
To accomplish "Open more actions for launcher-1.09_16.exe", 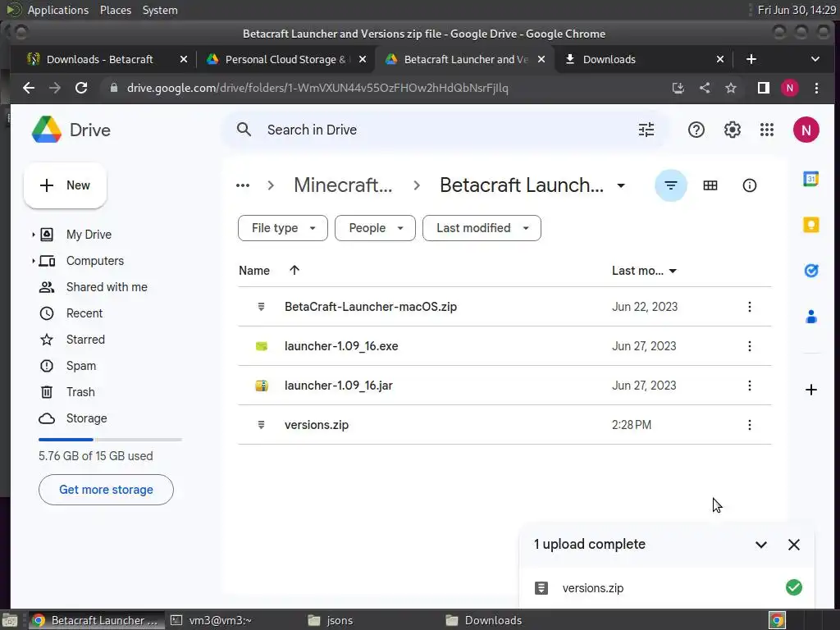I will (x=749, y=346).
